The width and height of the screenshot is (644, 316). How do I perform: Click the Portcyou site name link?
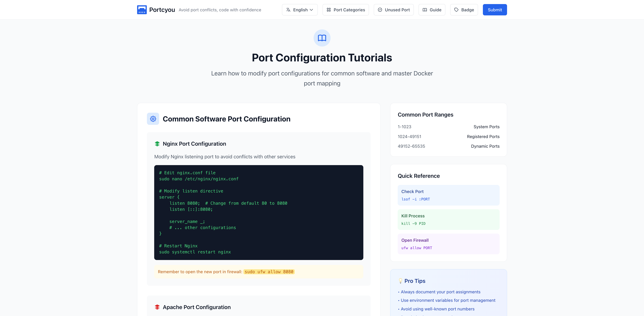click(x=162, y=10)
